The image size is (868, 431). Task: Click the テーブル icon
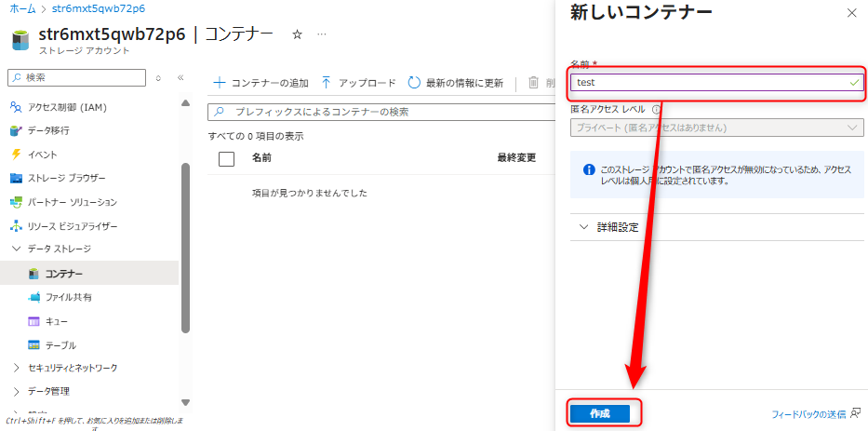click(x=34, y=345)
